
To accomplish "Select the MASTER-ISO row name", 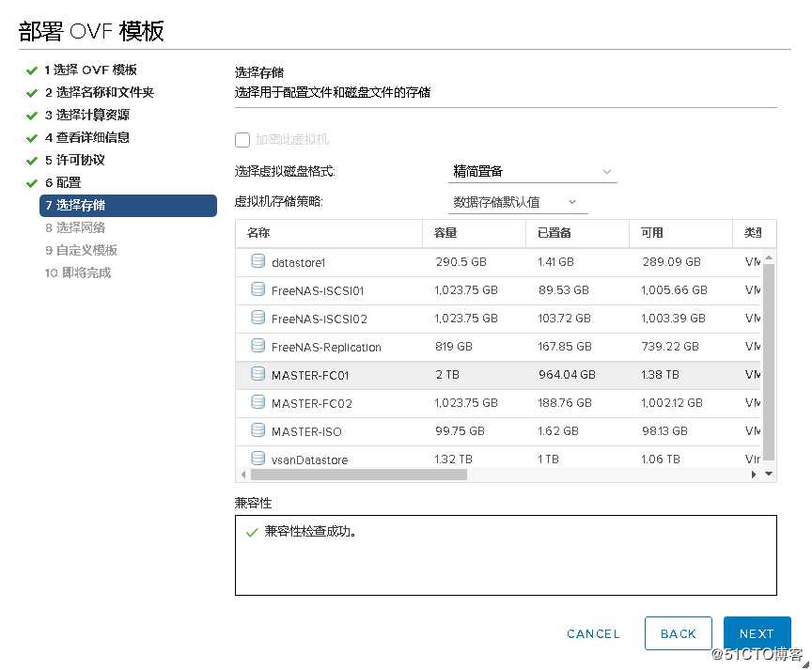I will point(306,432).
